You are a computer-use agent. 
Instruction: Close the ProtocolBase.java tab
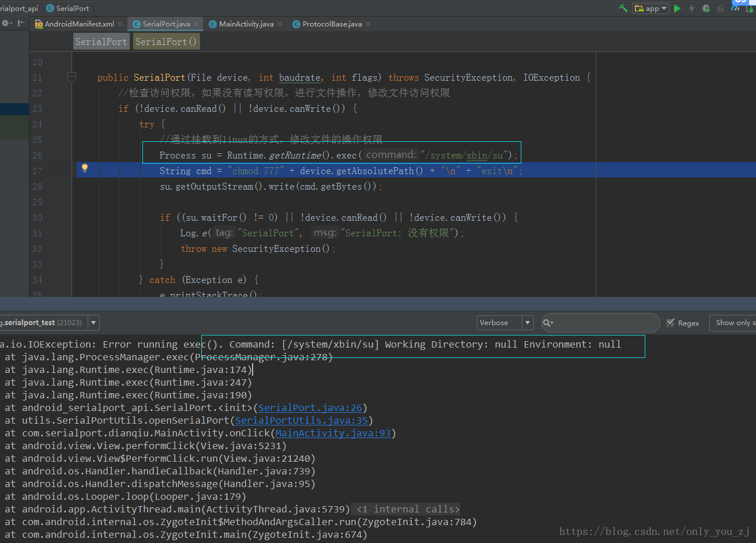click(x=368, y=24)
